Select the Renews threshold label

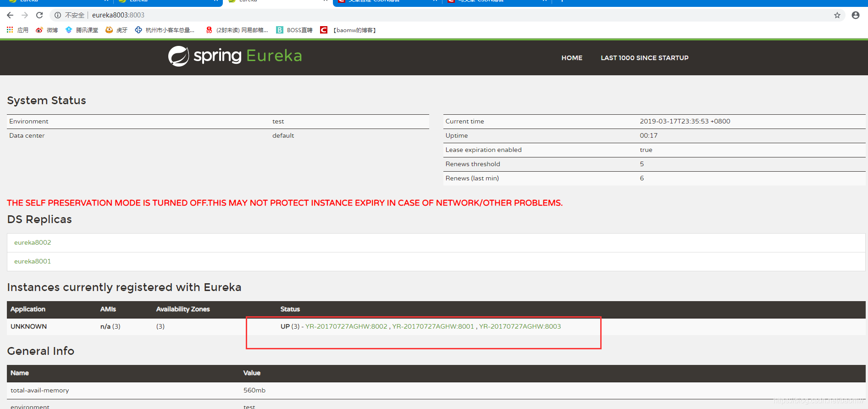tap(473, 164)
